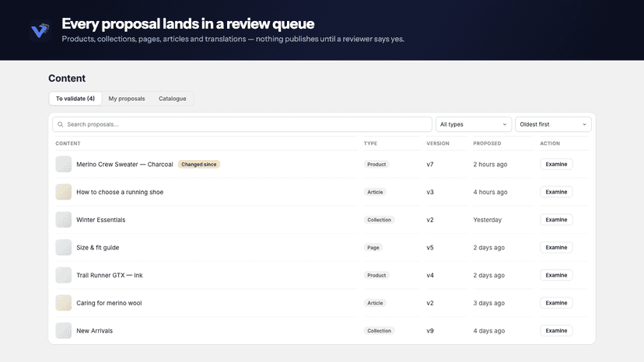This screenshot has width=644, height=362.
Task: Click the Product tag on Trail Runner row
Action: (x=376, y=276)
